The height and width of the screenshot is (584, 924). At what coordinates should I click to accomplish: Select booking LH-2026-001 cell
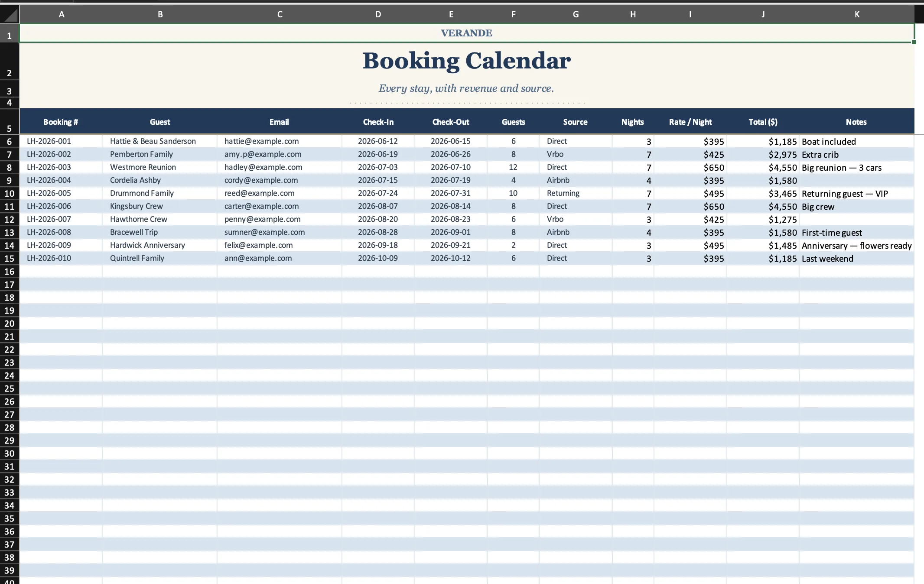(x=61, y=141)
